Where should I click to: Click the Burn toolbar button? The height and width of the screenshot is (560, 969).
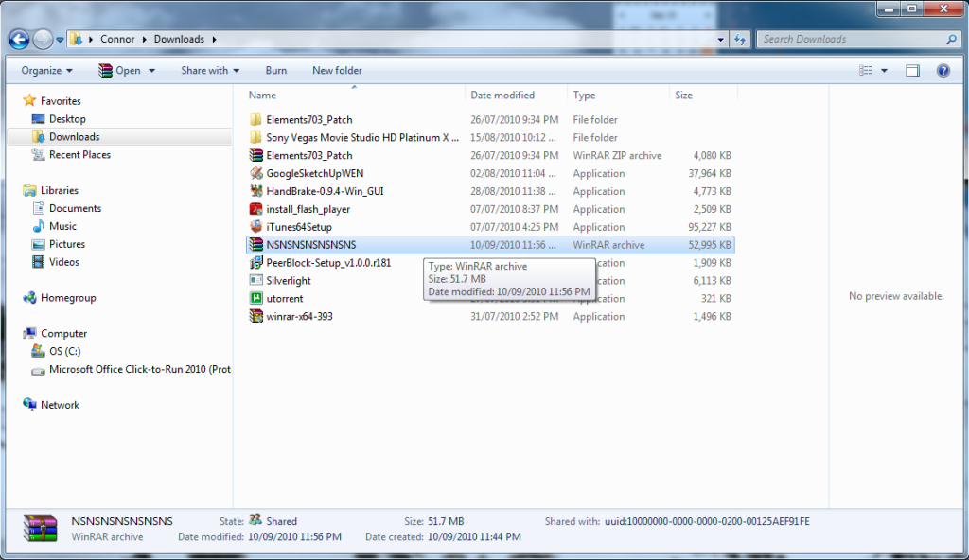(x=276, y=71)
